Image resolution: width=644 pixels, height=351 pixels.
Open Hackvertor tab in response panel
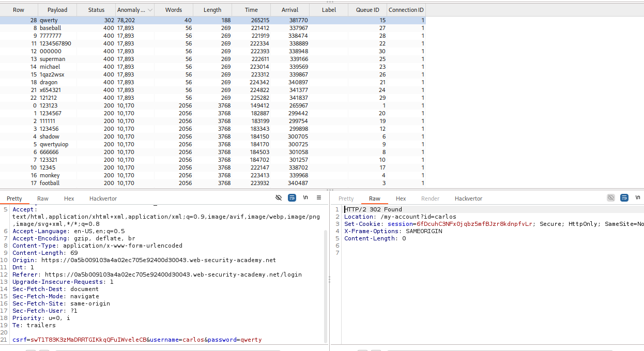point(468,199)
